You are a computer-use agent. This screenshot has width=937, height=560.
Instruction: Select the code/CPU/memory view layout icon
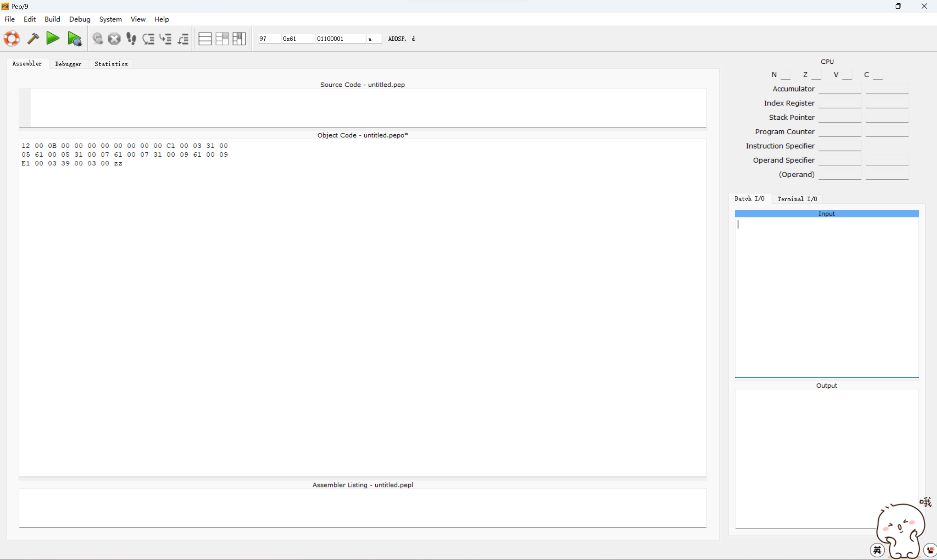click(239, 38)
